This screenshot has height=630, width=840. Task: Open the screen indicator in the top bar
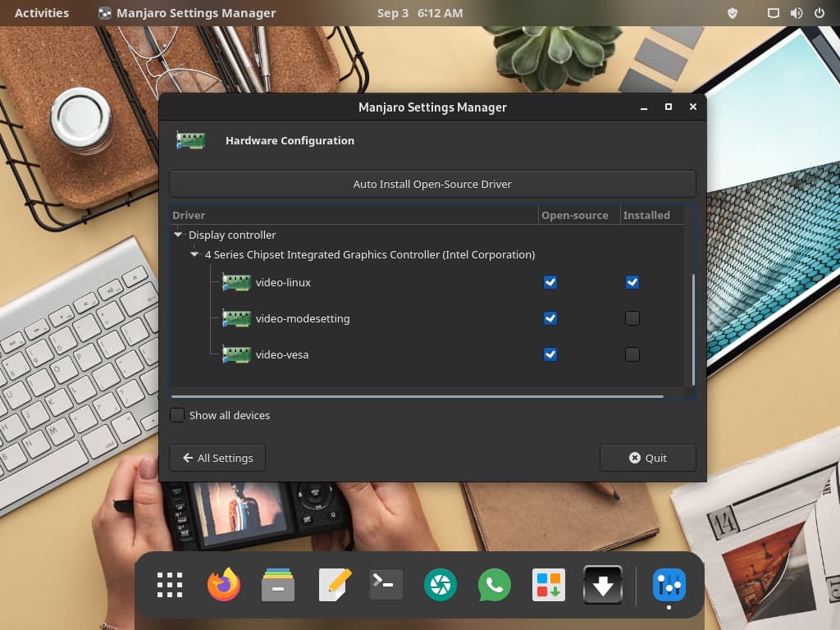tap(773, 13)
